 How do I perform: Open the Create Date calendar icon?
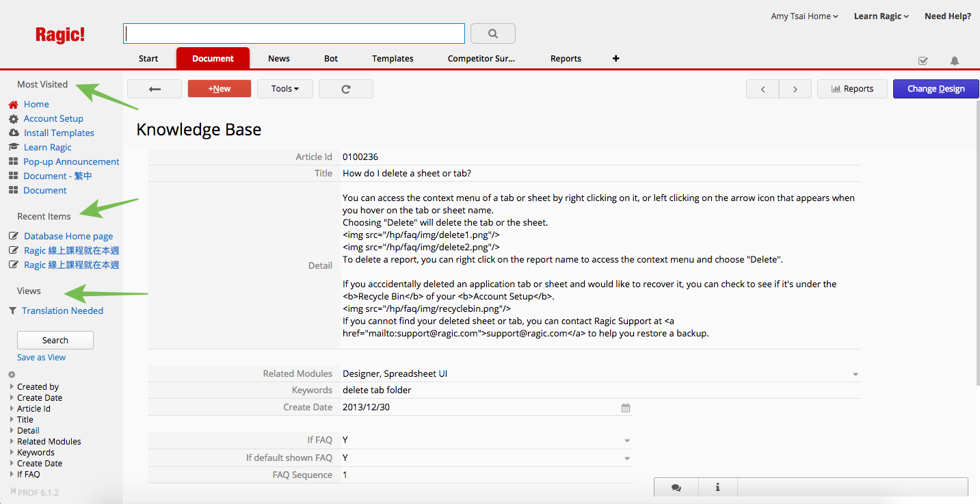[x=625, y=408]
